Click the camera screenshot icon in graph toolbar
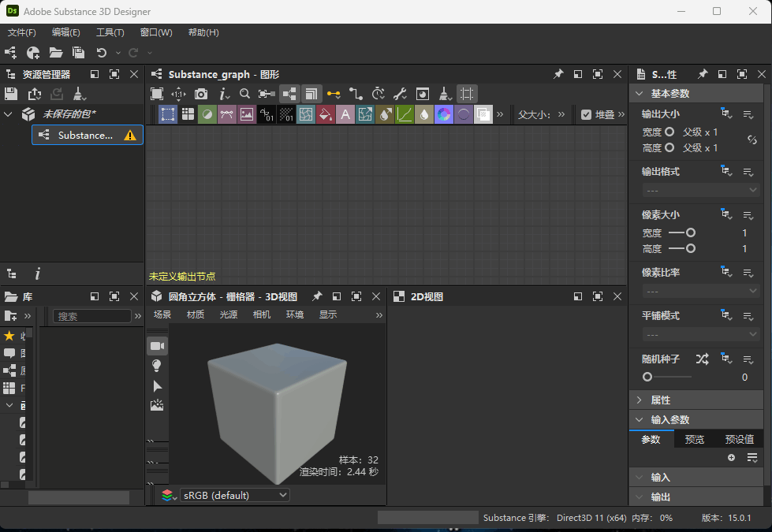The width and height of the screenshot is (772, 532). 201,94
